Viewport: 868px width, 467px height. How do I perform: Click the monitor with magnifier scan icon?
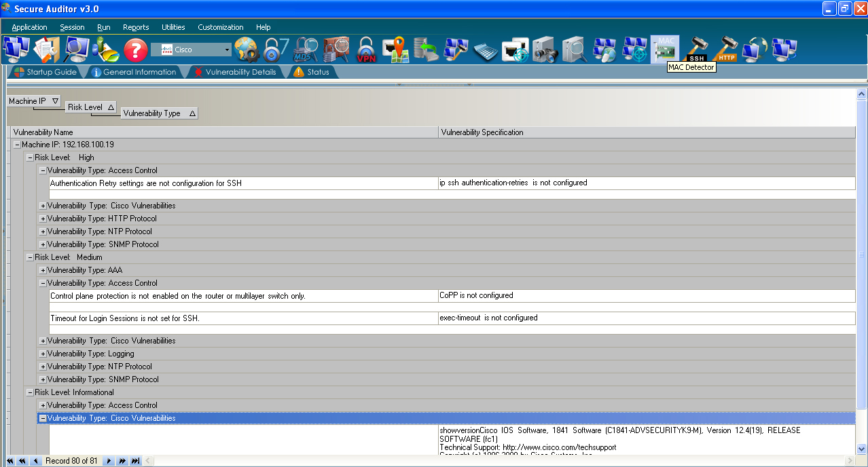click(x=76, y=50)
